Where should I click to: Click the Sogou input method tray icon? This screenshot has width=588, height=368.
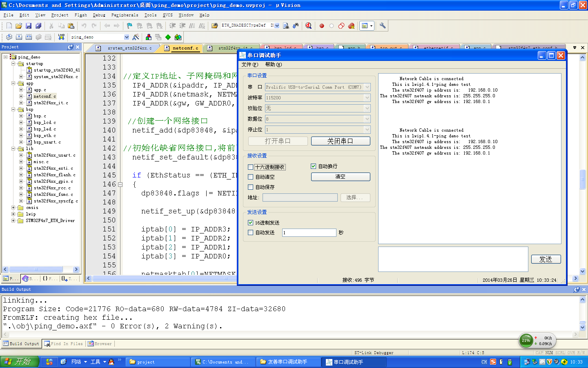[x=493, y=362]
